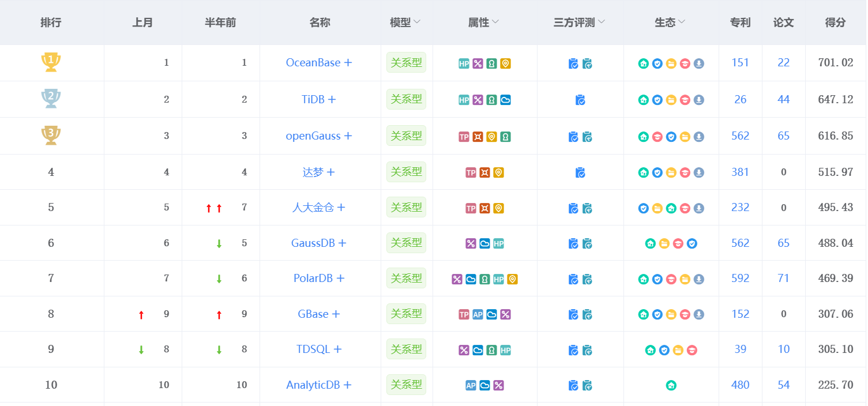868x406 pixels.
Task: Click the green down arrow in TDSQL's 上月 column
Action: coord(141,350)
